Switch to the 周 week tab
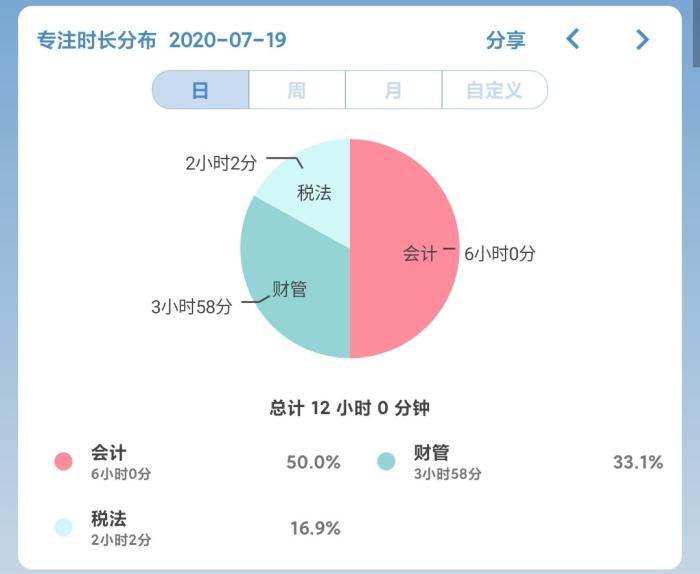This screenshot has height=574, width=700. coord(297,90)
